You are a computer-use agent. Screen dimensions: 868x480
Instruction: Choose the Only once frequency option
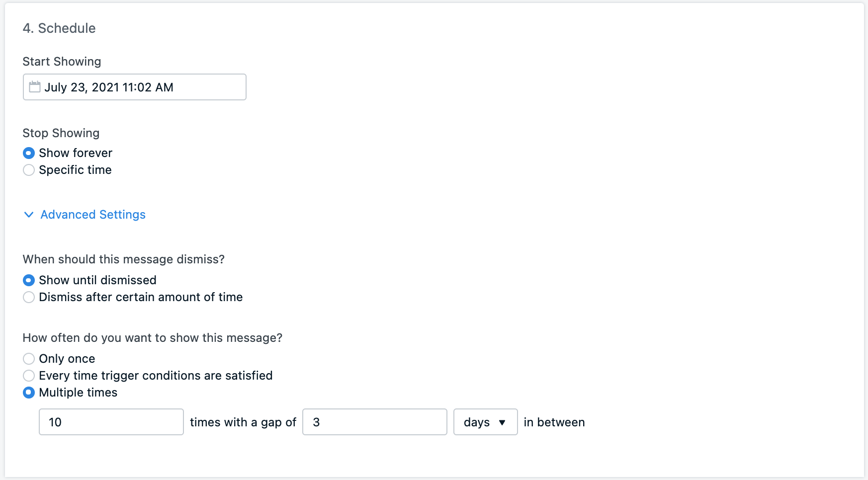[29, 359]
